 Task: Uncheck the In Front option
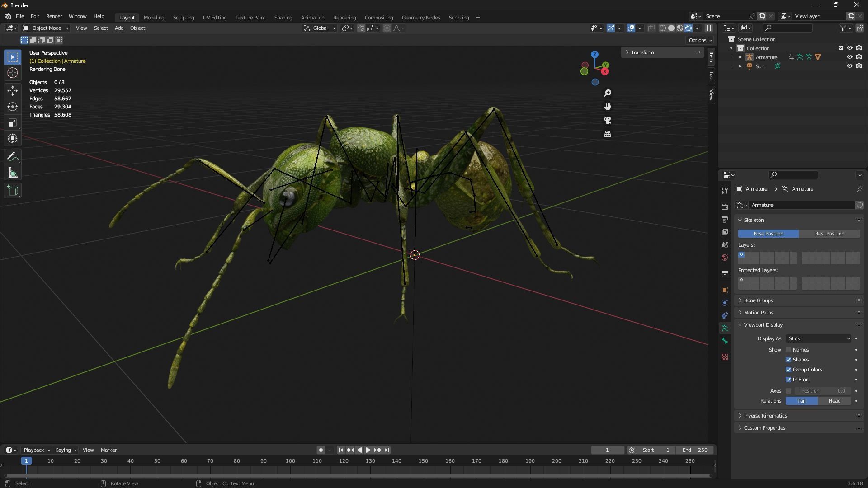pos(788,380)
